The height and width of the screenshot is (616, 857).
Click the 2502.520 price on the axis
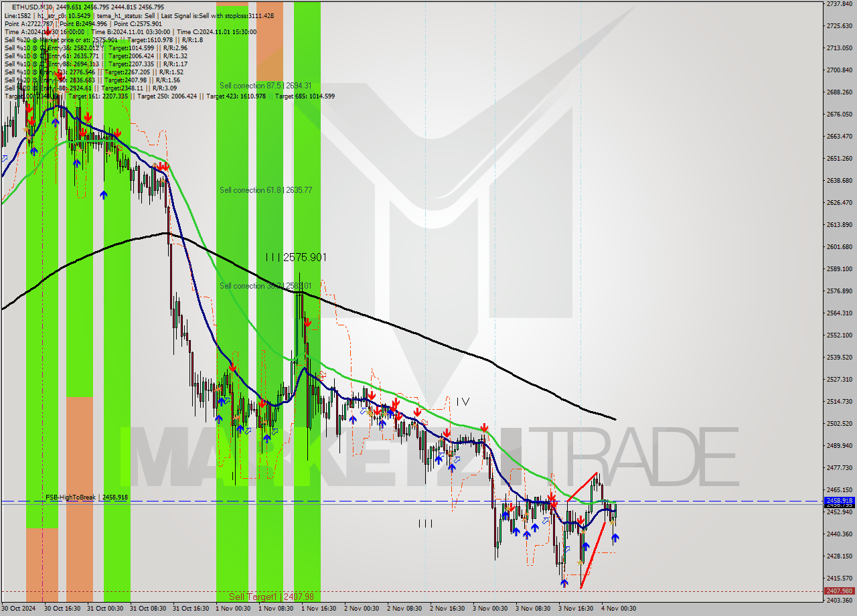click(x=839, y=424)
